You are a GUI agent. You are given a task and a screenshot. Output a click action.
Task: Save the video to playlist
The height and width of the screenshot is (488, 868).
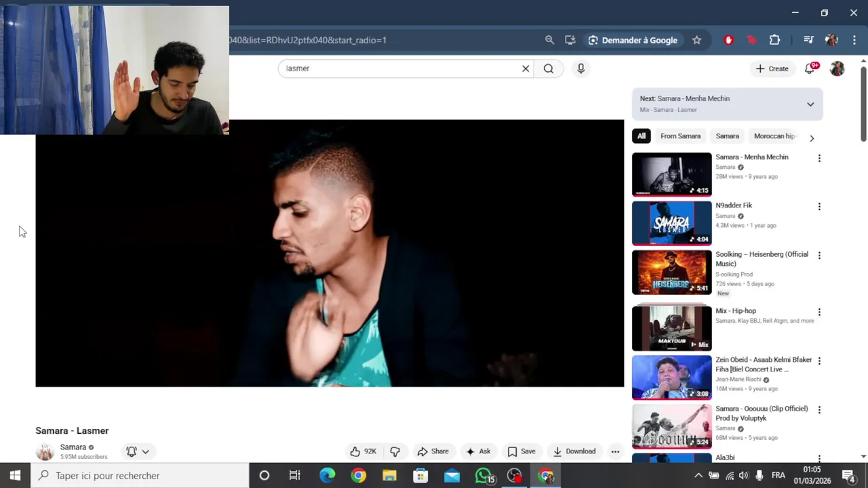[521, 451]
